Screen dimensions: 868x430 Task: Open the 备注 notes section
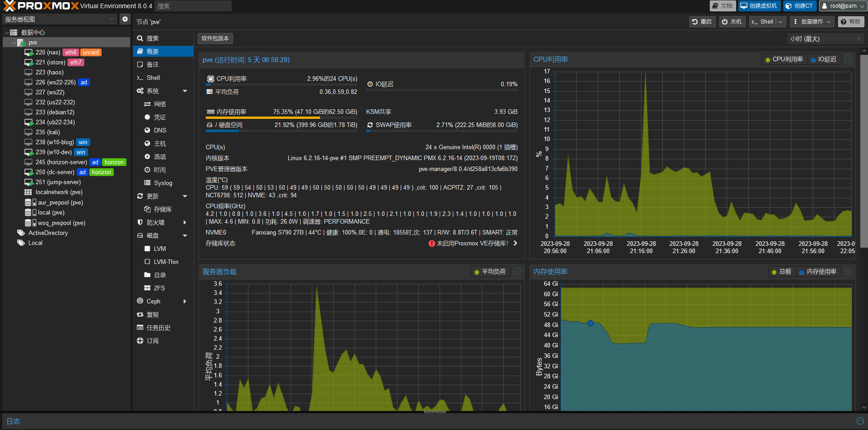(163, 65)
